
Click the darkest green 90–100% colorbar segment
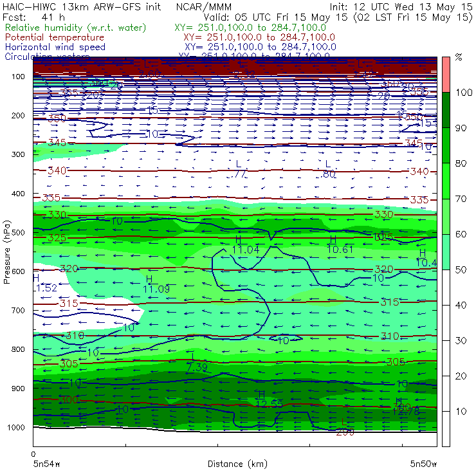pyautogui.click(x=446, y=110)
